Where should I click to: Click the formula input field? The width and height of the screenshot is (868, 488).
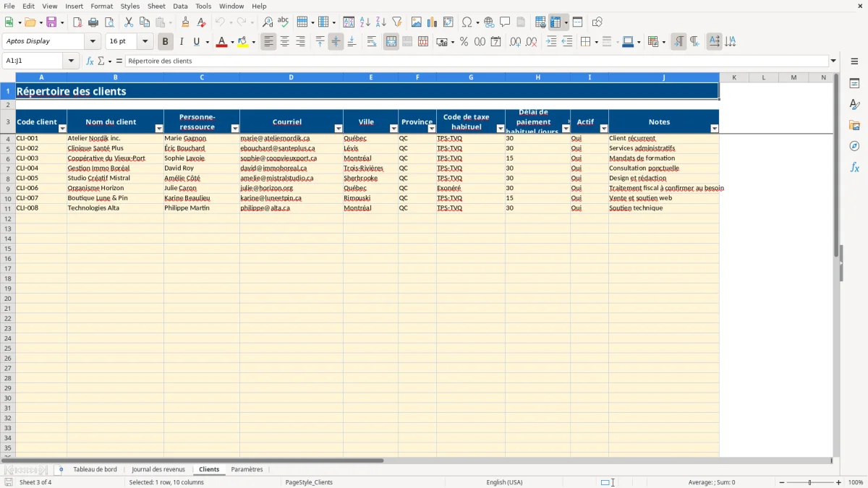(x=476, y=61)
